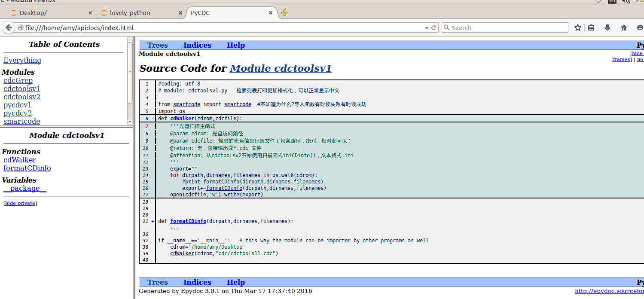Viewport: 644px width, 299px height.
Task: Open the URL history dropdown arrow
Action: click(x=426, y=28)
